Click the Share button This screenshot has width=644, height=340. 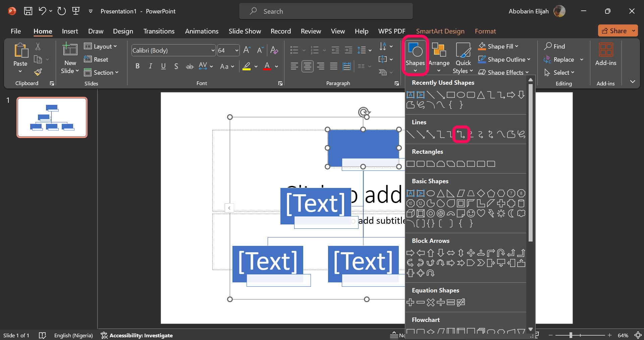(x=614, y=31)
